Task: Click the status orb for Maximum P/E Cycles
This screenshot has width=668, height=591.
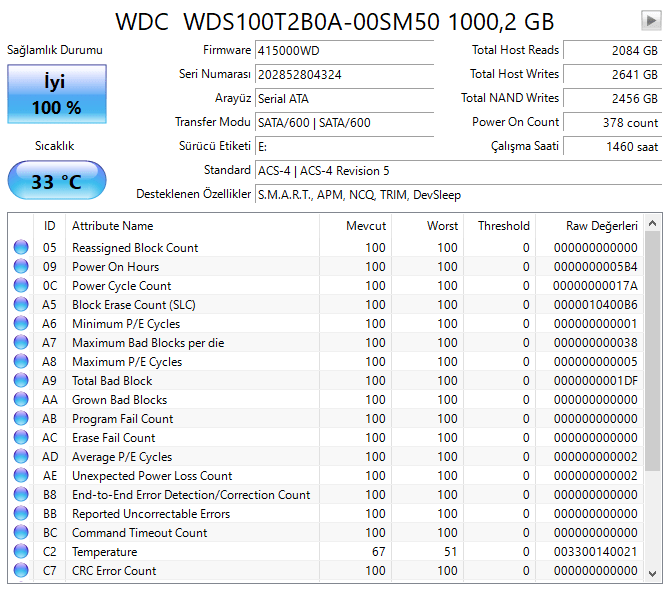Action: [21, 361]
